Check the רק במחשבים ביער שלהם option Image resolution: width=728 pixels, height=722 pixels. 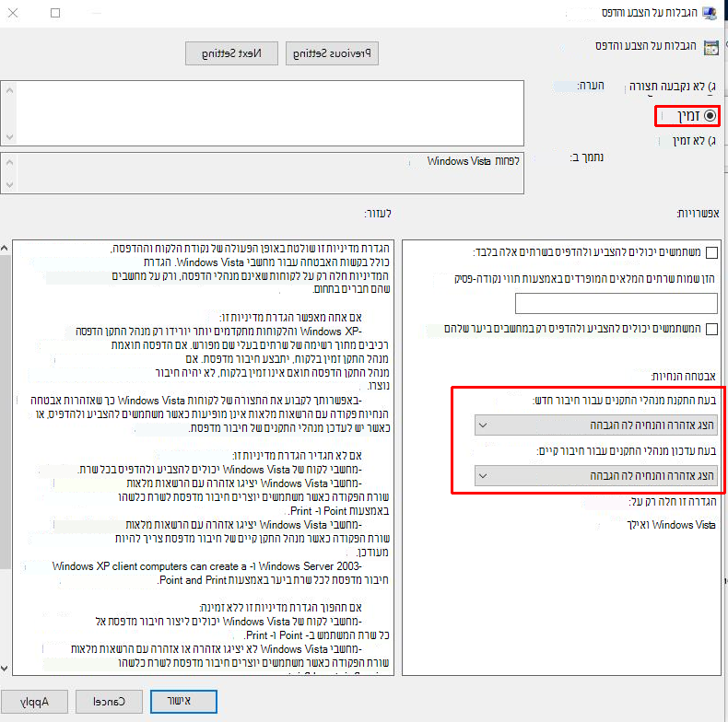(x=711, y=329)
